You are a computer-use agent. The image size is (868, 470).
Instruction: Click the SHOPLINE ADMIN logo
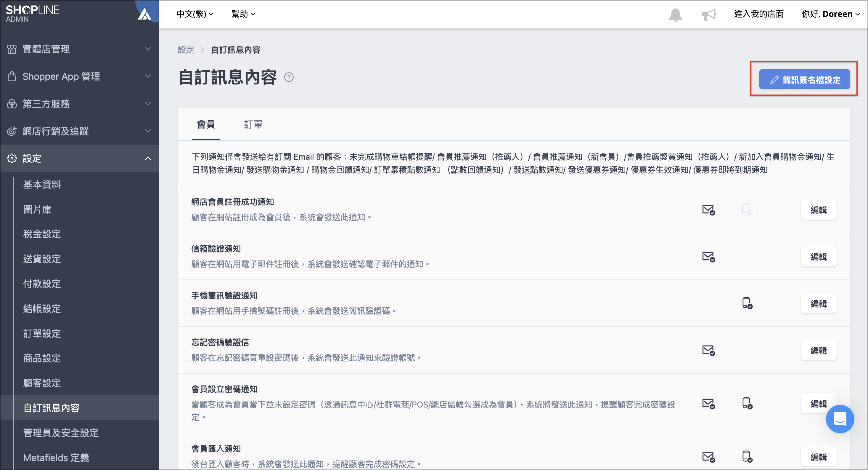[x=32, y=14]
